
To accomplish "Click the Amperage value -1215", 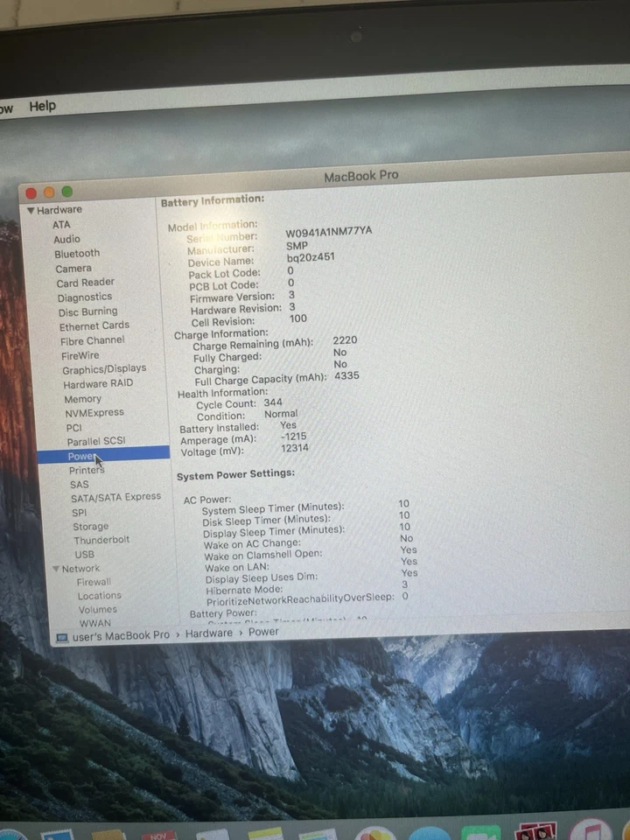I will tap(294, 437).
